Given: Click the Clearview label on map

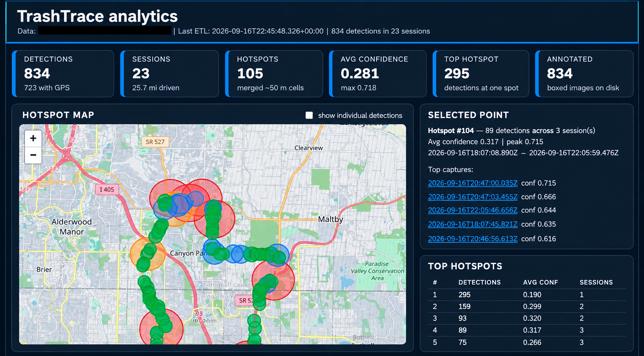Looking at the screenshot, I should click(x=309, y=148).
